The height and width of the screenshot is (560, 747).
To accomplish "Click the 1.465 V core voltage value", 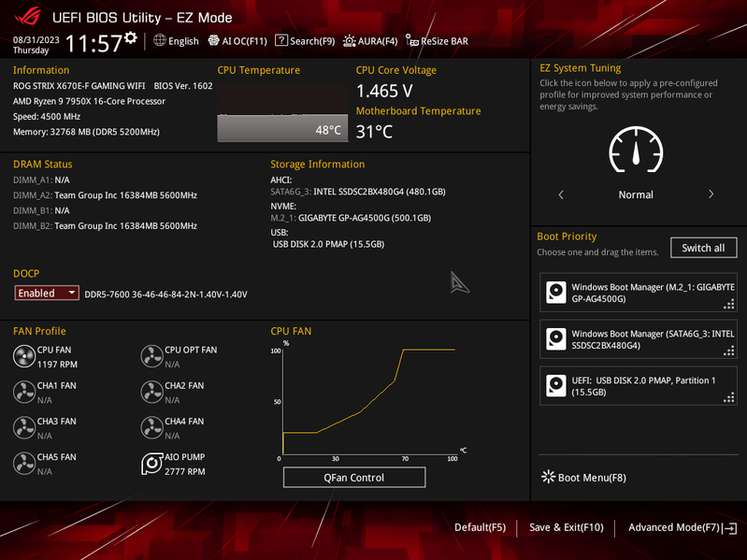I will click(x=384, y=91).
